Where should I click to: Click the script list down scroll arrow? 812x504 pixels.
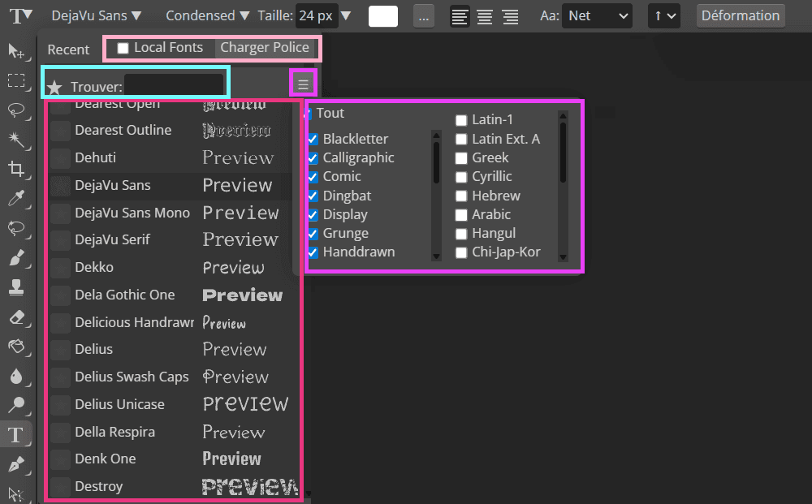click(564, 257)
